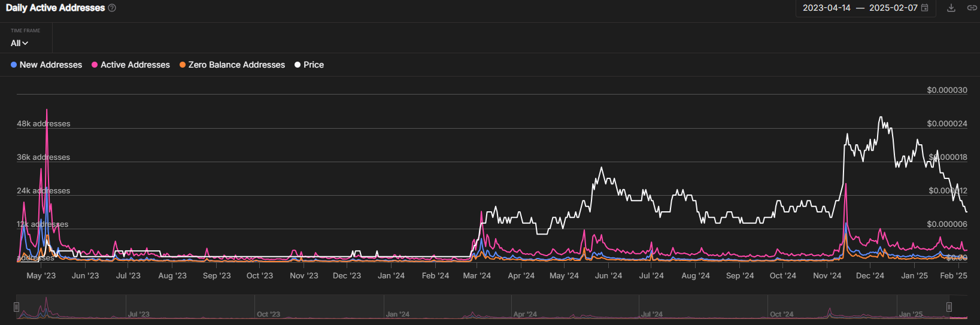
Task: Expand the time frame chevron arrow
Action: click(25, 43)
